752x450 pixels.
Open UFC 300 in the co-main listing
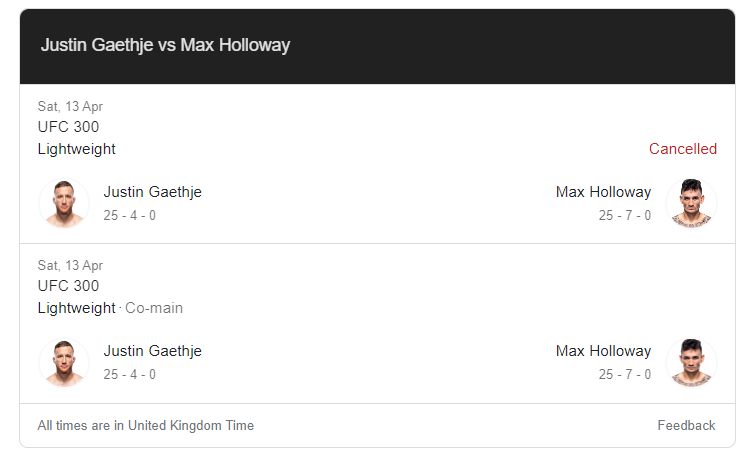click(68, 286)
